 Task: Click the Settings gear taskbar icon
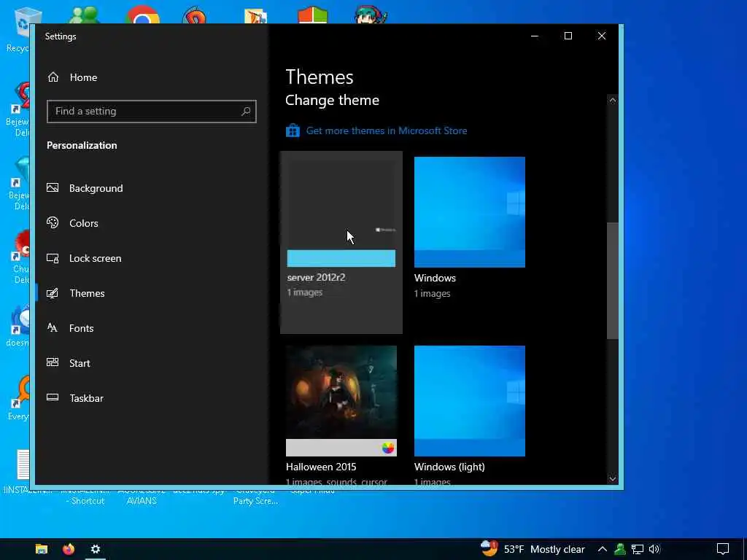pos(96,549)
